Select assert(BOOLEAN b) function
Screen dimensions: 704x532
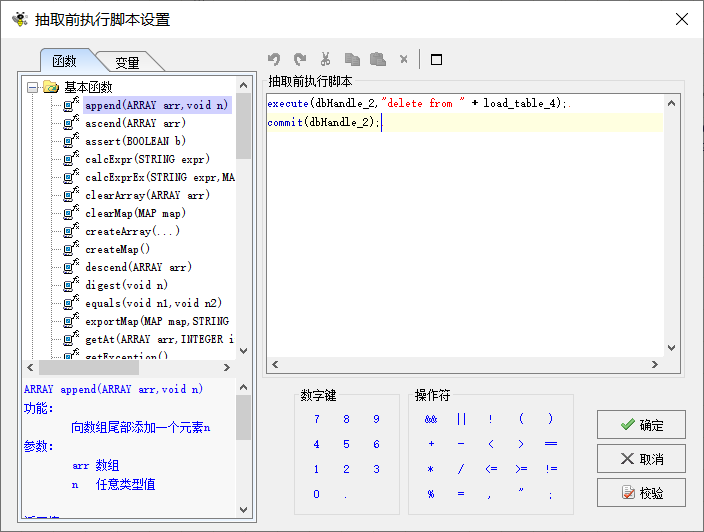[x=136, y=141]
